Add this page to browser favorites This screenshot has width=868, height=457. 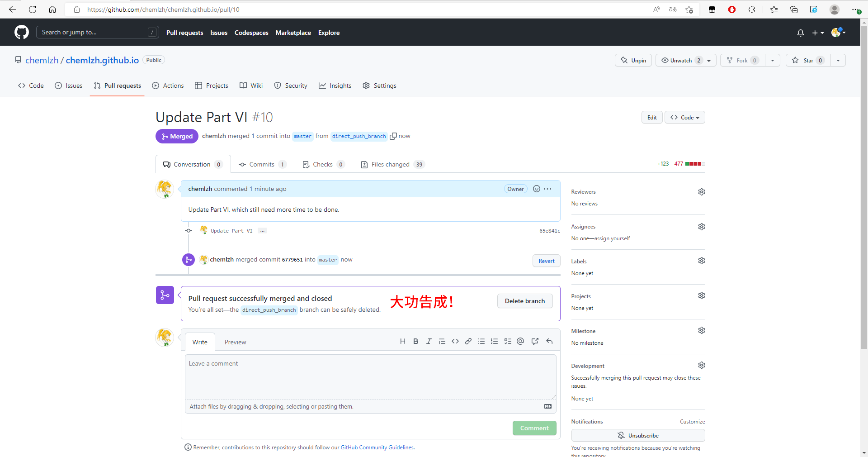[689, 10]
